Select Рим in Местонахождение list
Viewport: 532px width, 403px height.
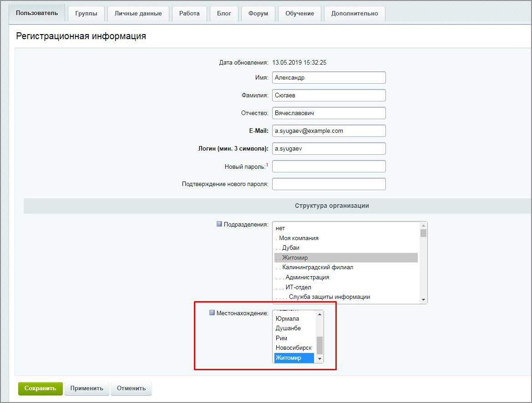[x=294, y=338]
